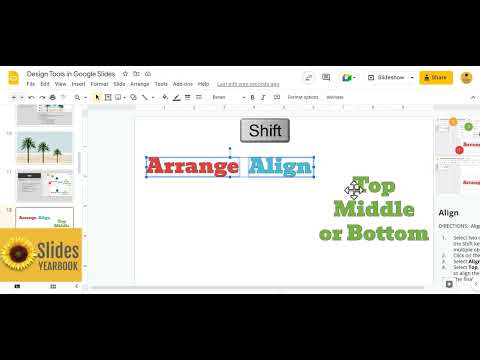The image size is (480, 360).
Task: Star the Design Tools presentation
Action: tap(125, 74)
